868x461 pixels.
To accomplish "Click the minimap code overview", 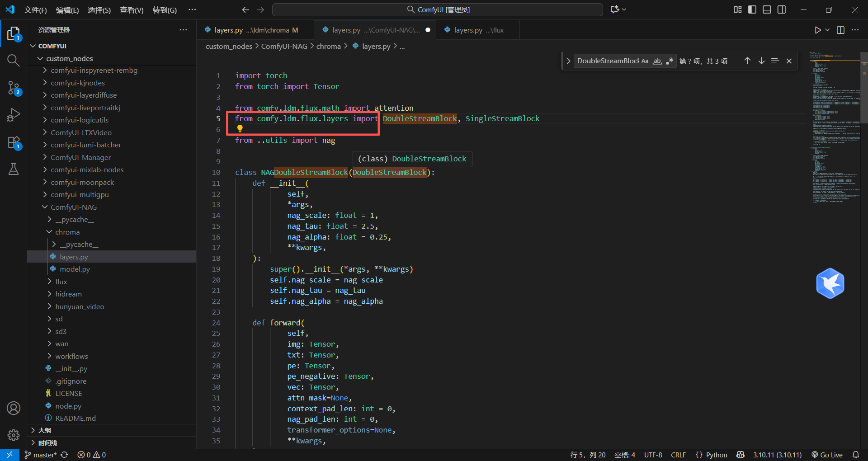I will [x=835, y=127].
